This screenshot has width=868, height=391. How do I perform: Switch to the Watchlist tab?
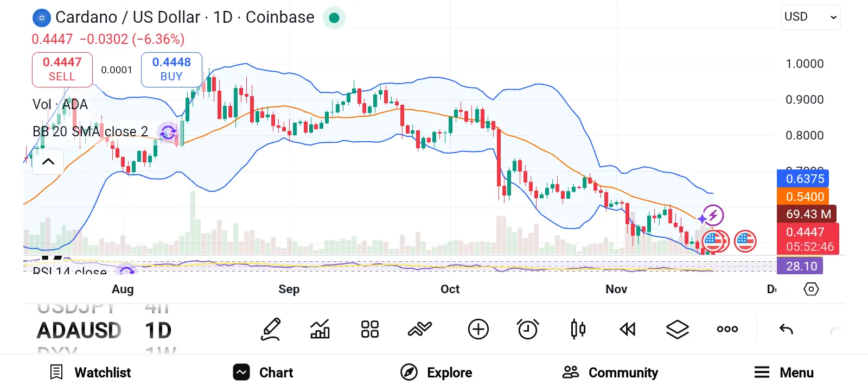coord(91,373)
